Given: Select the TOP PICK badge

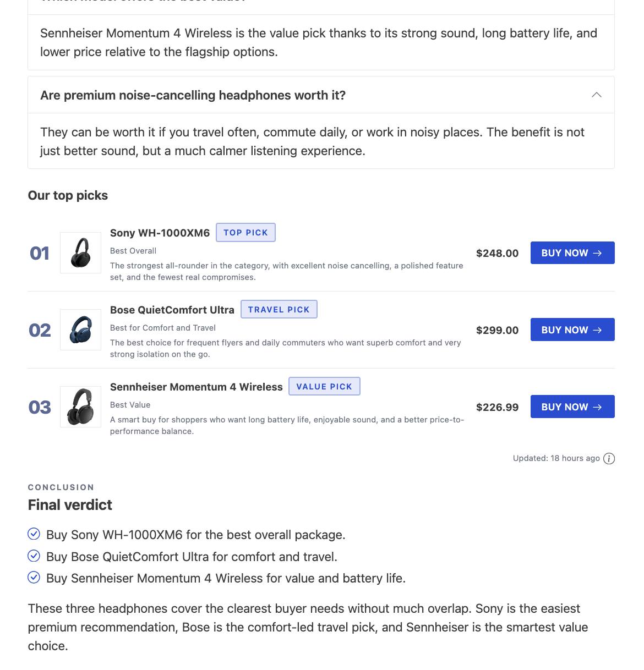Looking at the screenshot, I should 245,232.
